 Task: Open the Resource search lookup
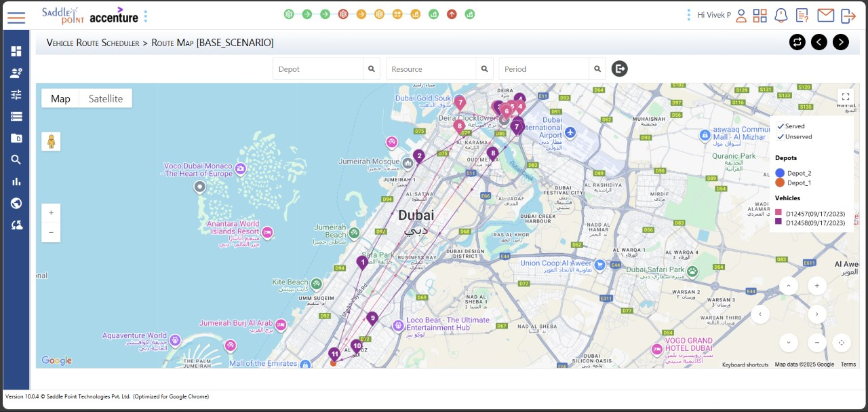[x=484, y=69]
